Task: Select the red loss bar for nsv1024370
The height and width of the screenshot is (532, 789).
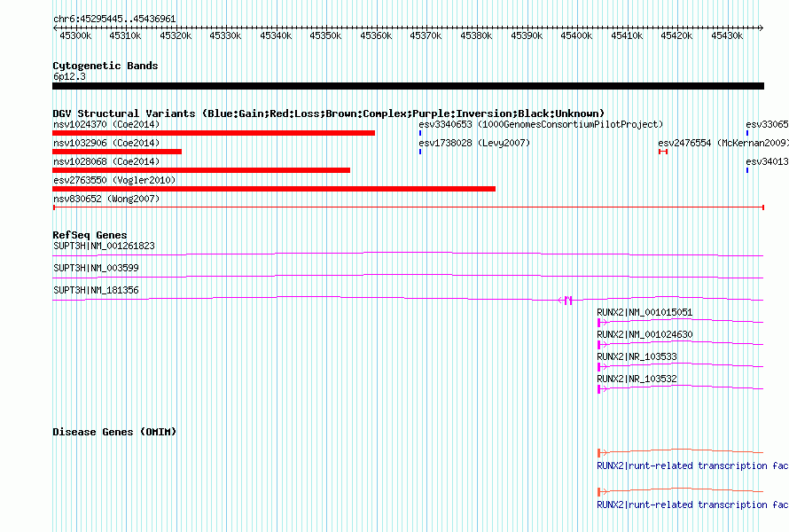Action: (x=214, y=133)
